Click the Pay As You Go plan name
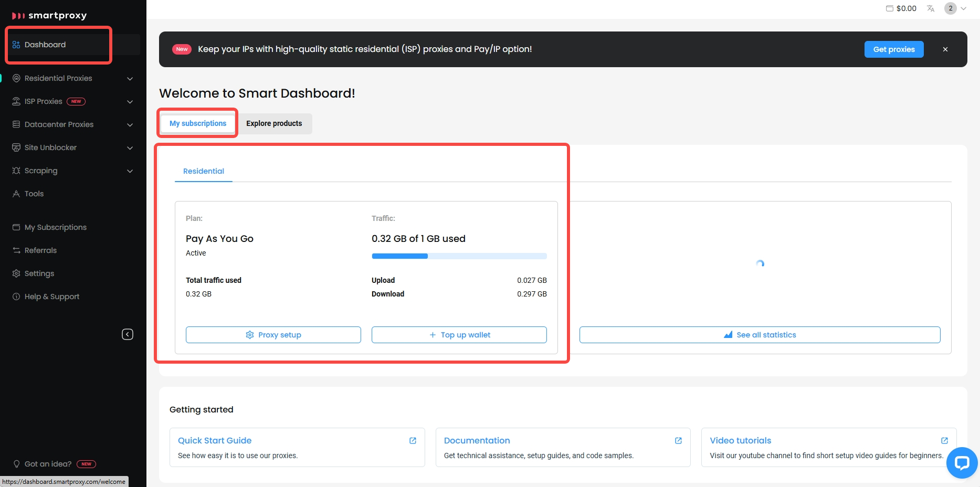Screen dimensions: 980x487 (x=219, y=239)
